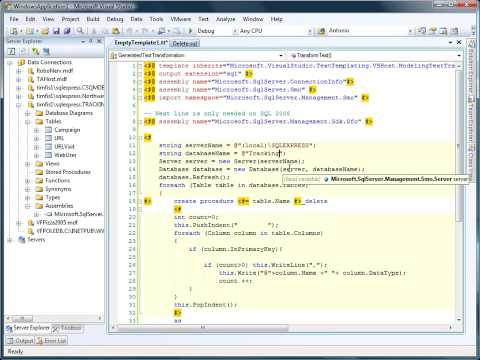Click the Cut scissors toolbar icon
This screenshot has width=480, height=360.
click(x=94, y=31)
